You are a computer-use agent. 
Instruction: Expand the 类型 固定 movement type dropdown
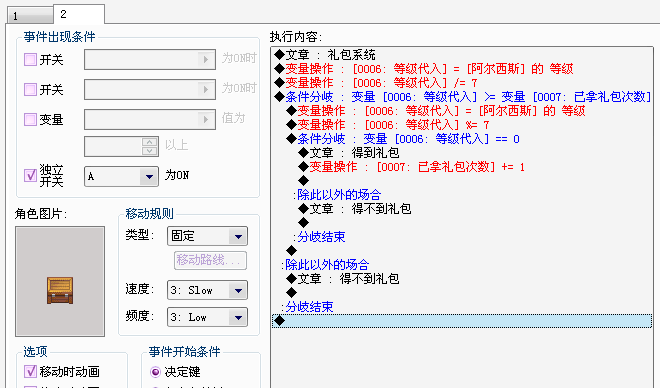pyautogui.click(x=207, y=236)
